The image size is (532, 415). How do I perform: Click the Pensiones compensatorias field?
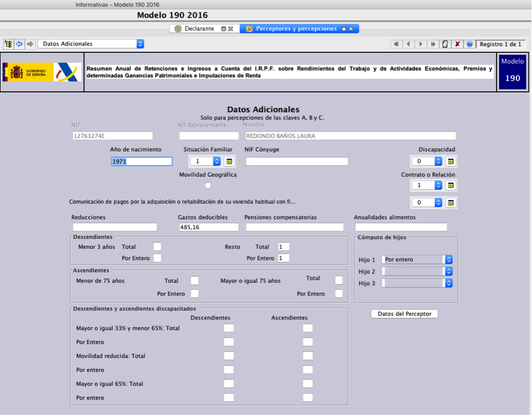pos(295,227)
